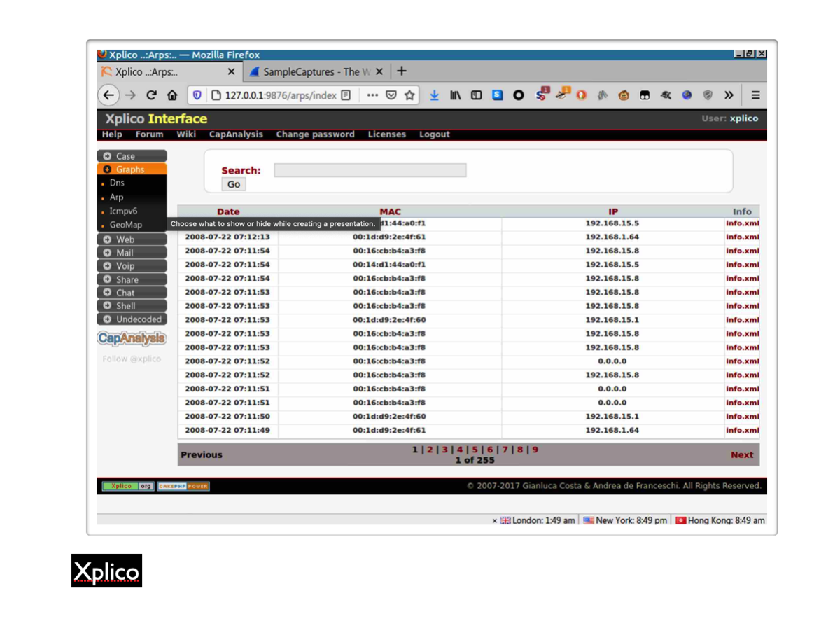Open the Firefox hamburger menu
The width and height of the screenshot is (840, 626).
pos(755,96)
